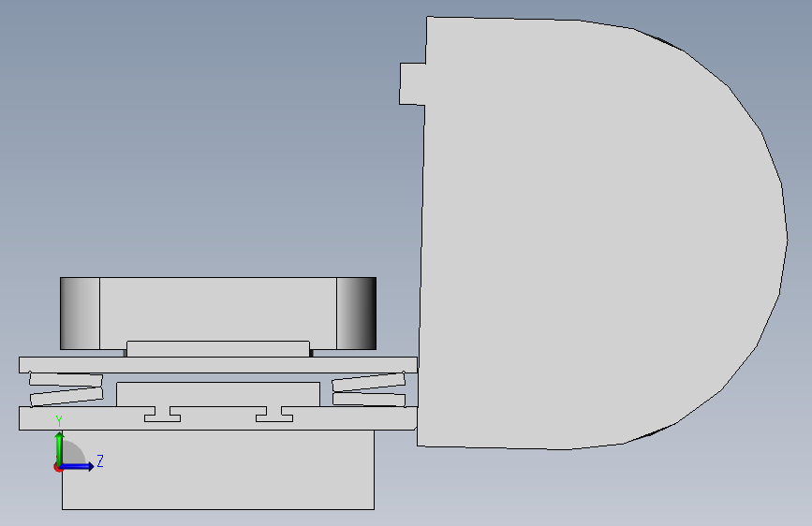812x526 pixels.
Task: Select the large bottom base block
Action: [218, 470]
